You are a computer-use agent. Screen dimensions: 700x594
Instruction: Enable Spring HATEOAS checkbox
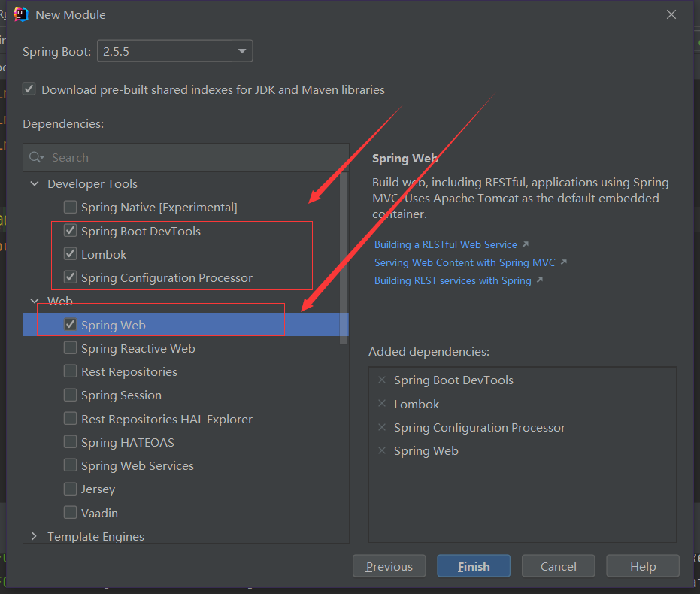70,441
